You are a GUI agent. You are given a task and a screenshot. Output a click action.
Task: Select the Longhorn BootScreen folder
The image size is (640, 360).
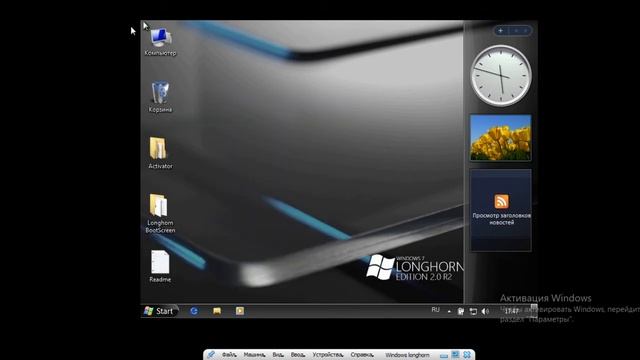pos(160,213)
